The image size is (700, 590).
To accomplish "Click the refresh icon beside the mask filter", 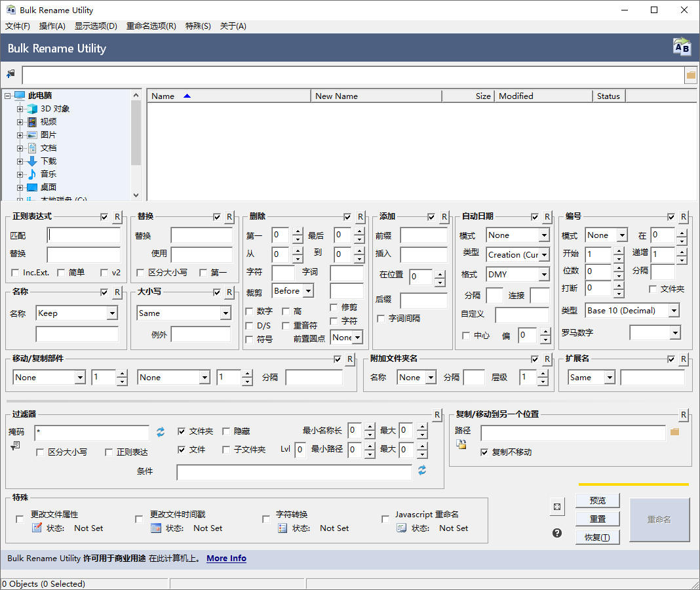I will click(160, 432).
